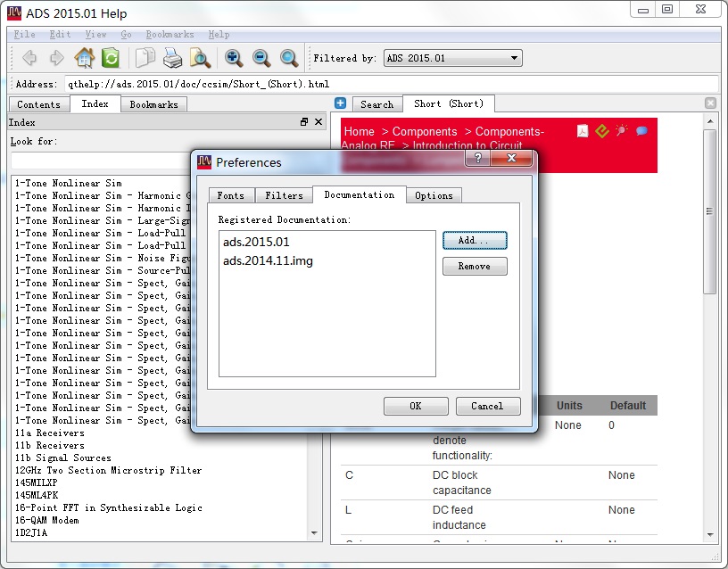Open the Bookmarks menu

(x=170, y=35)
